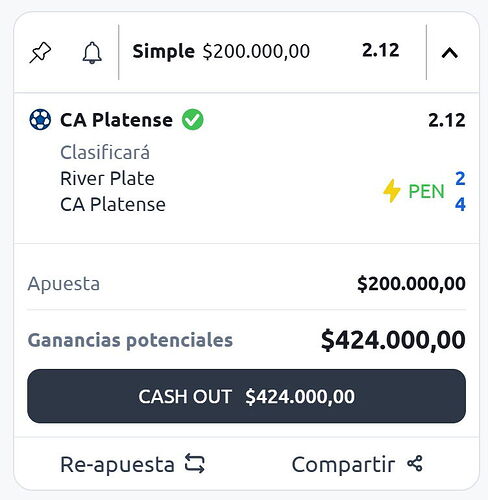Image resolution: width=488 pixels, height=500 pixels.
Task: Click the CASH OUT $424.000,00 button
Action: coord(246,396)
